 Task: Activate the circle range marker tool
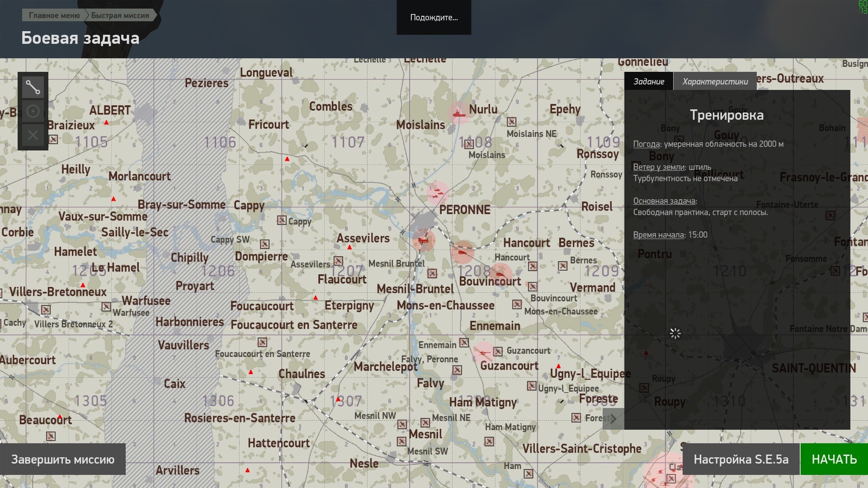tap(33, 111)
